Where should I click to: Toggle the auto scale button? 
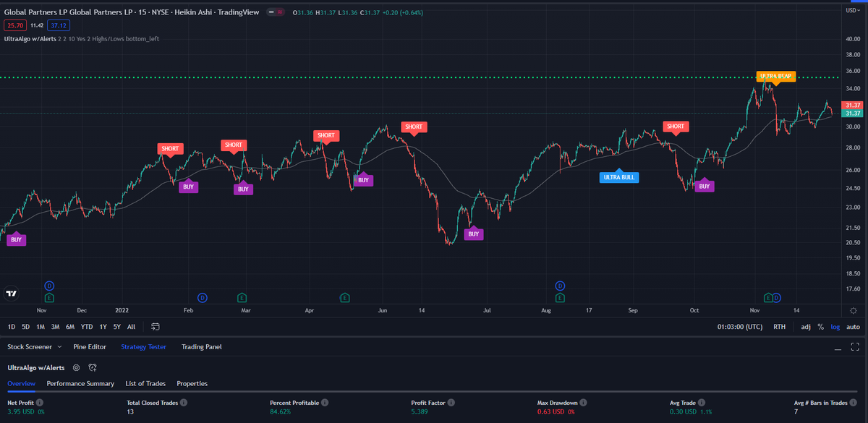(853, 327)
